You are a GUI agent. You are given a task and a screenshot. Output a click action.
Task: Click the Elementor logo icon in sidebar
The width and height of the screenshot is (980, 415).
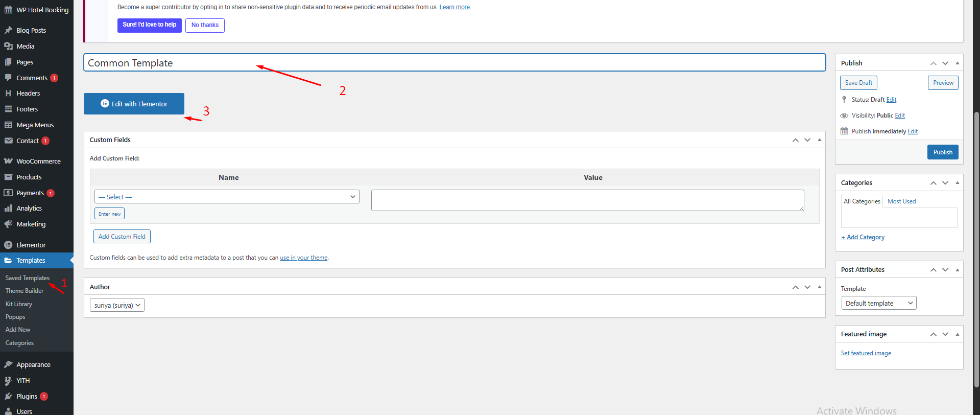8,245
